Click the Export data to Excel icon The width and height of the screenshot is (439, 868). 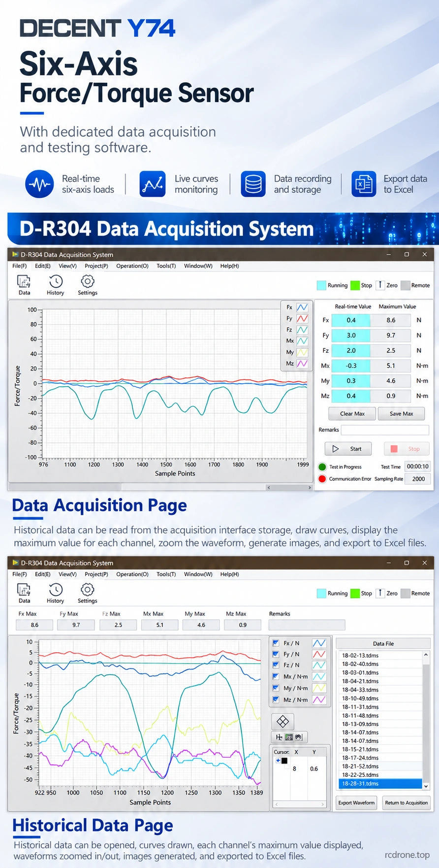click(x=364, y=184)
